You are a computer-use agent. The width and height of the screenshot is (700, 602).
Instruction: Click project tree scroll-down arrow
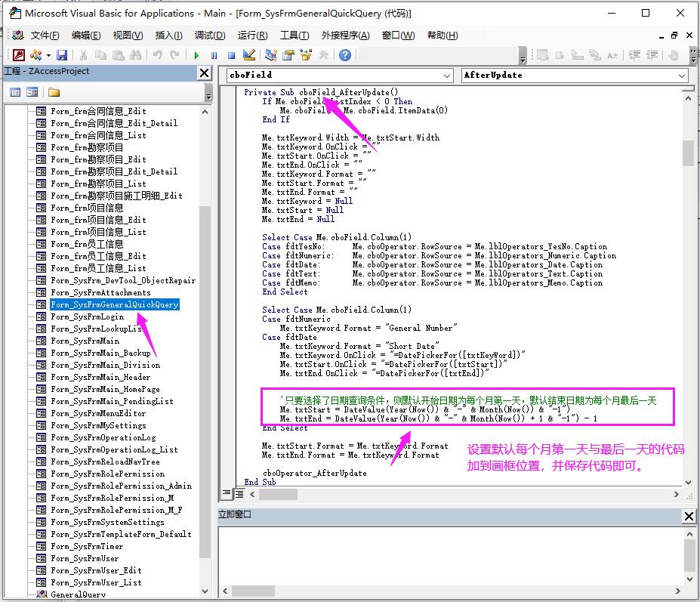(205, 591)
